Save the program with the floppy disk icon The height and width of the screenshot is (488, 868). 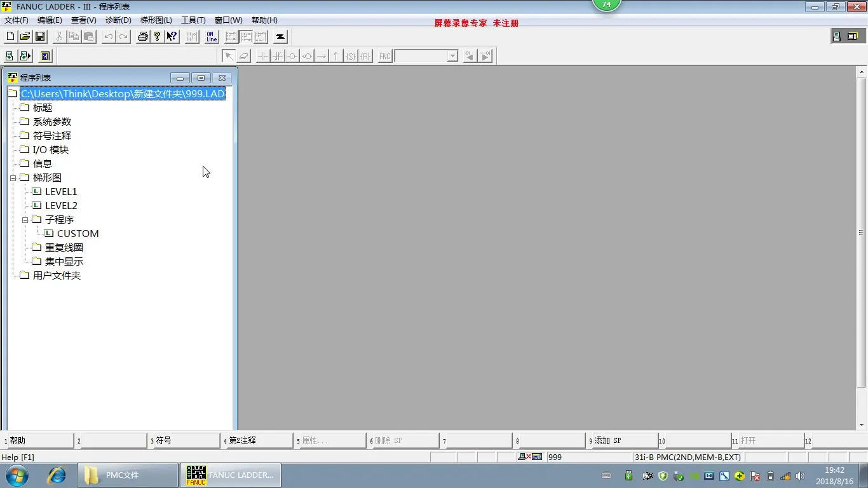tap(40, 37)
